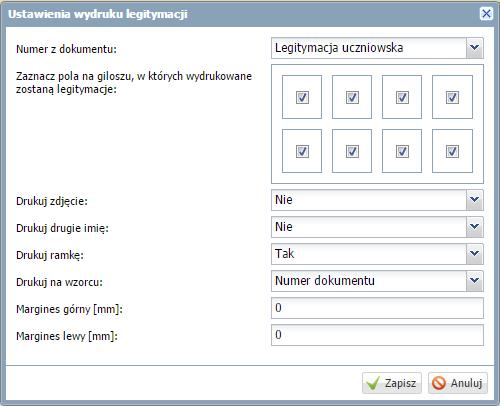Image resolution: width=500 pixels, height=406 pixels.
Task: Toggle the second checkbox in the bottom row
Action: click(352, 151)
